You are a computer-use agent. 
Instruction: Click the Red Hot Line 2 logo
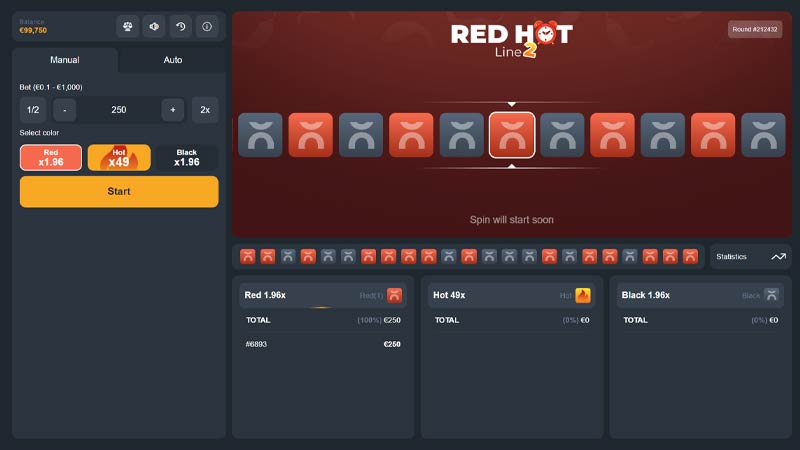point(512,39)
